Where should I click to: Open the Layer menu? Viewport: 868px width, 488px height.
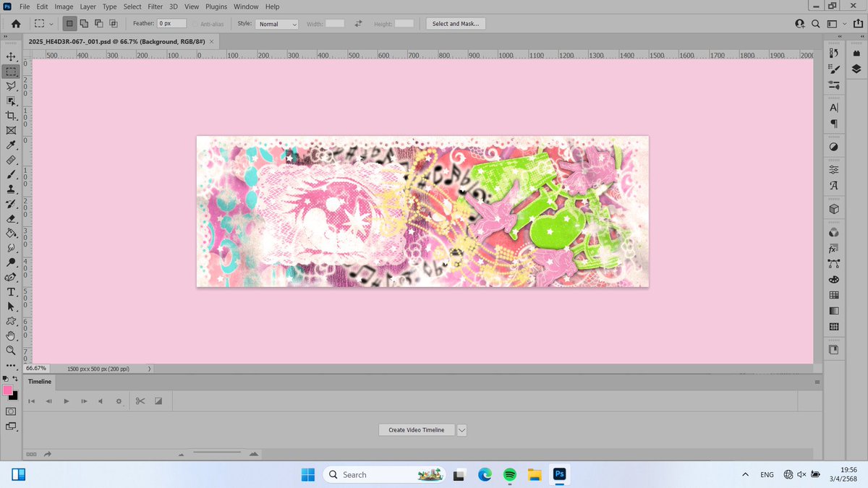click(x=88, y=7)
